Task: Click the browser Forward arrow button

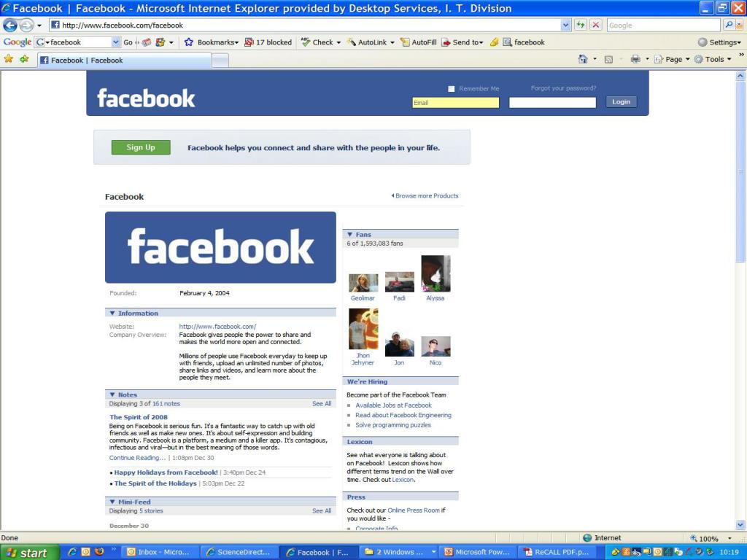Action: pos(26,26)
